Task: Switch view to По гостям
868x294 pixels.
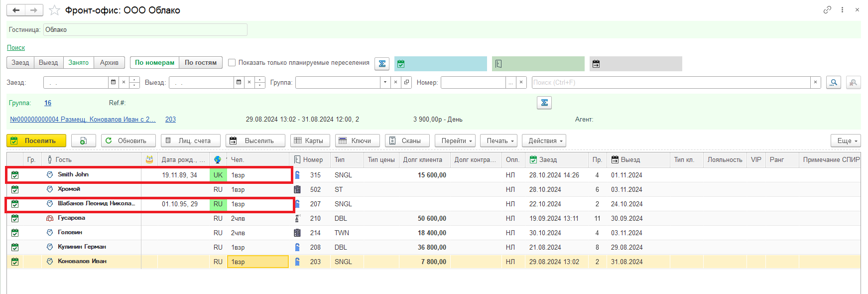Action: tap(201, 63)
